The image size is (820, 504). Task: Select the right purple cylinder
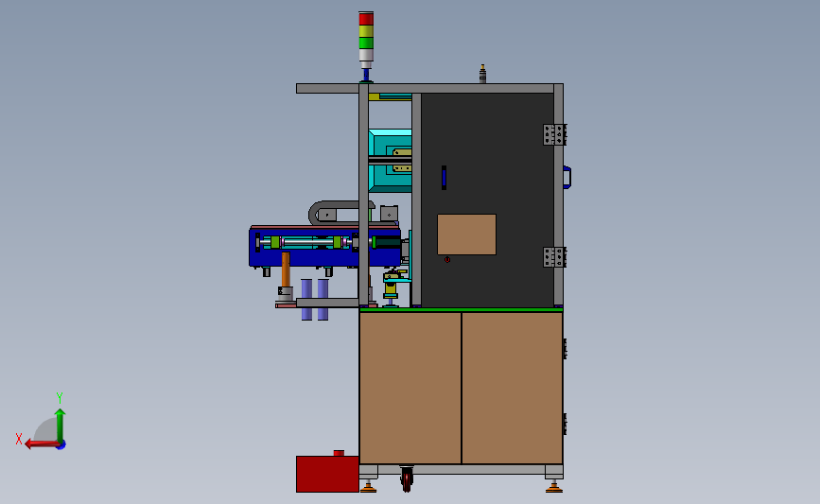tap(323, 299)
